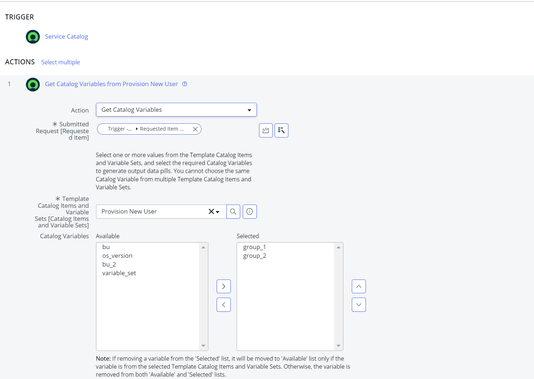Click Provision New User template field
534x379 pixels.
[x=161, y=211]
